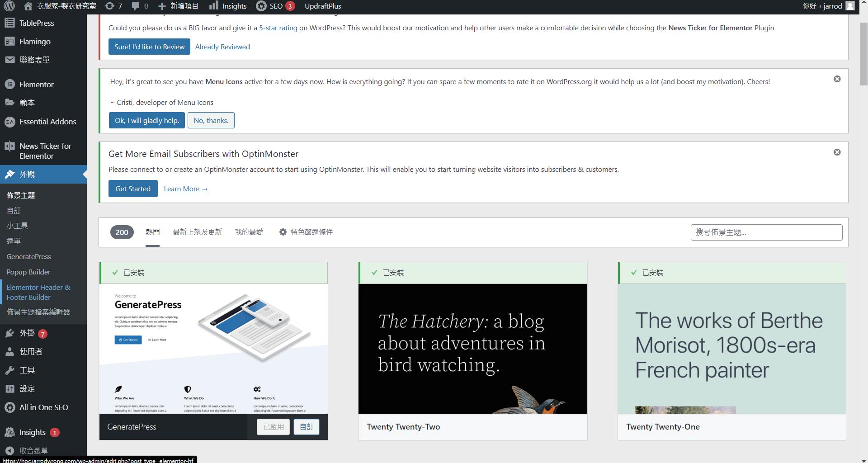This screenshot has width=868, height=463.
Task: Click the Already Reviewed link
Action: click(x=222, y=47)
